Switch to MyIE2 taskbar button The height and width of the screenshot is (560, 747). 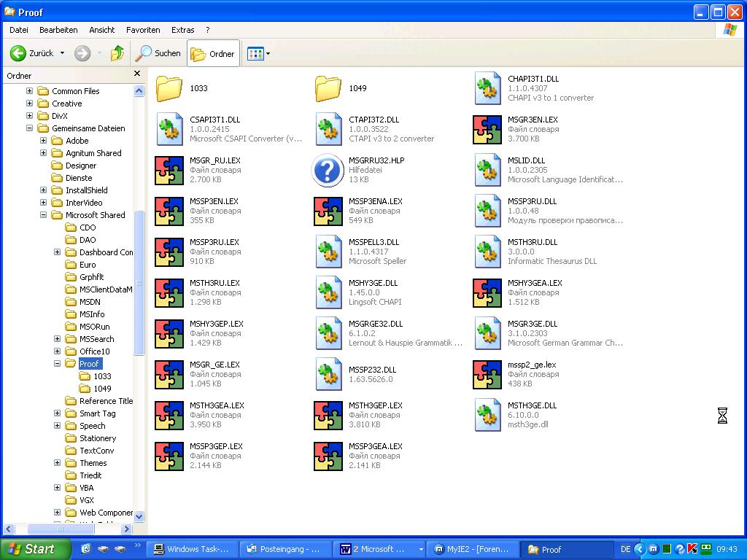tap(471, 550)
